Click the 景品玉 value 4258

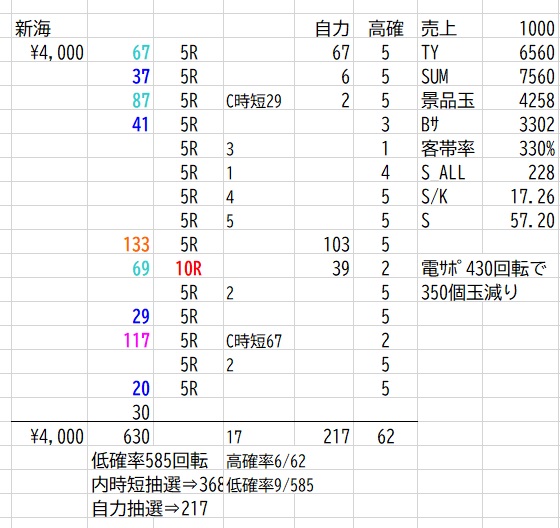pos(537,100)
